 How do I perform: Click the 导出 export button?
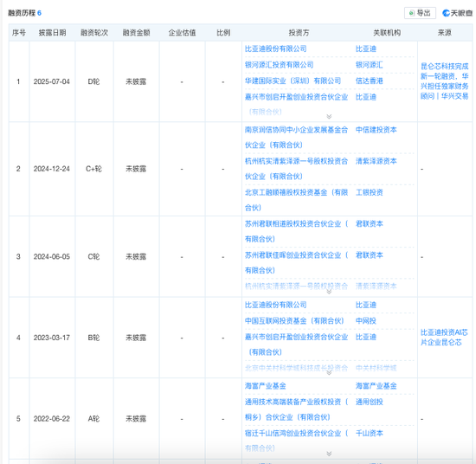[x=420, y=13]
